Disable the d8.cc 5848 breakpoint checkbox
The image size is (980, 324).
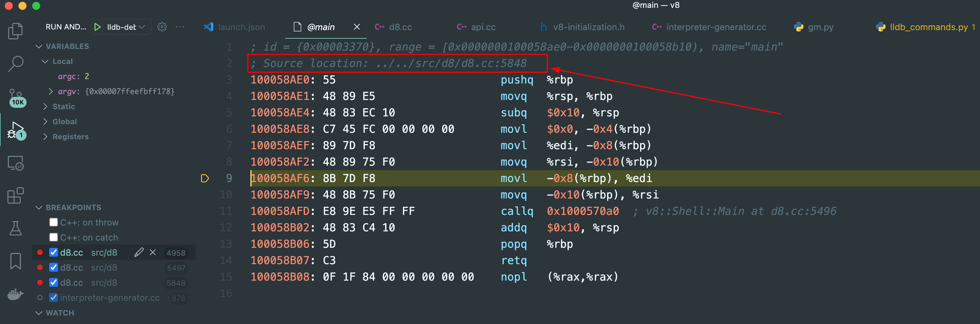tap(54, 283)
